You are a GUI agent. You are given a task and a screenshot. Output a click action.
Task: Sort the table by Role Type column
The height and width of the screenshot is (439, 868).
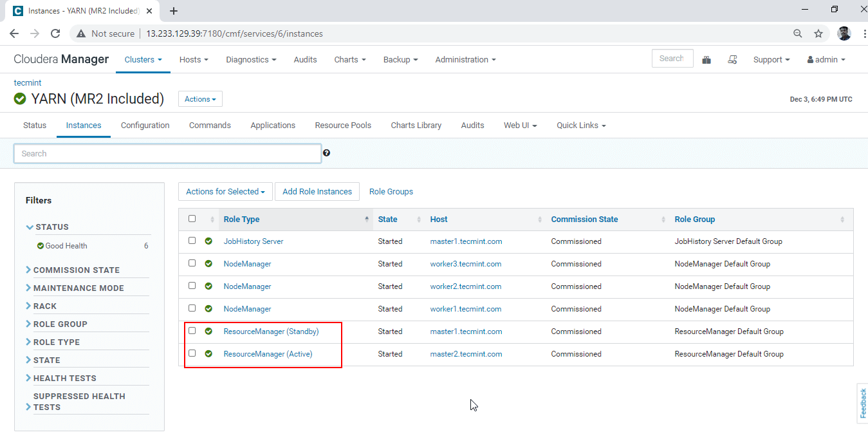click(x=242, y=219)
